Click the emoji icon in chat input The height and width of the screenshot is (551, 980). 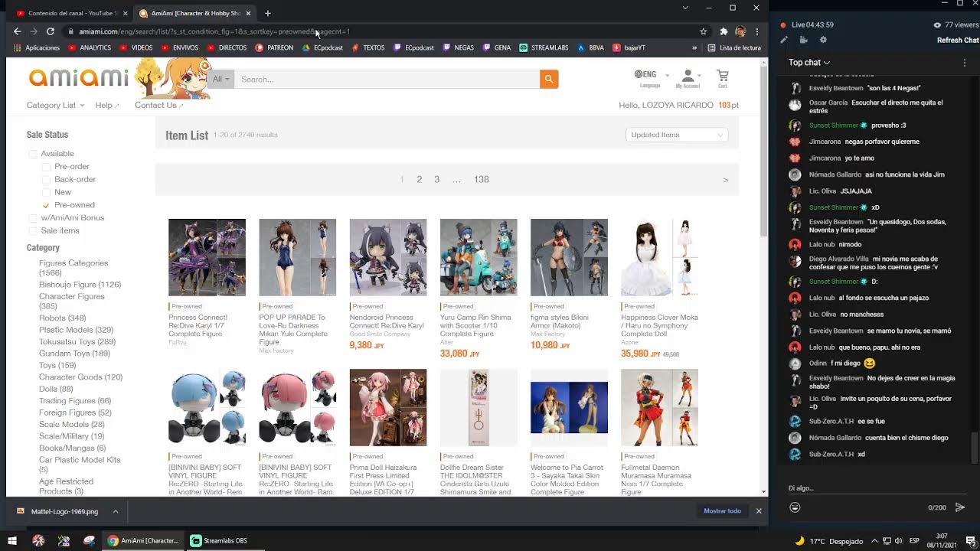click(x=795, y=507)
